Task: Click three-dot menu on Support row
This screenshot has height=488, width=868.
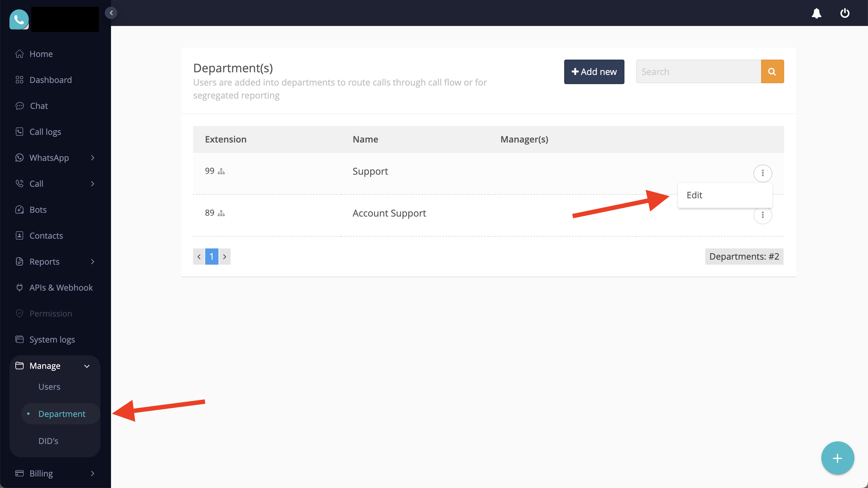Action: click(763, 173)
